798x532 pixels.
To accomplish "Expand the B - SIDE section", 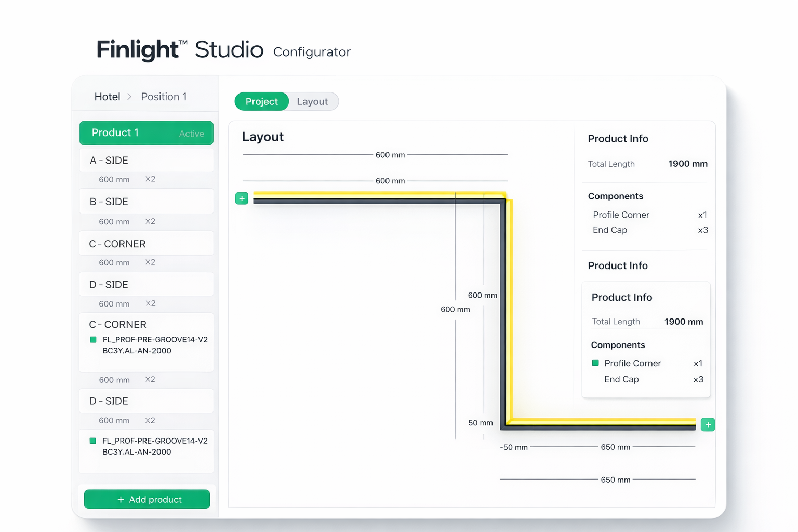I will pyautogui.click(x=147, y=202).
